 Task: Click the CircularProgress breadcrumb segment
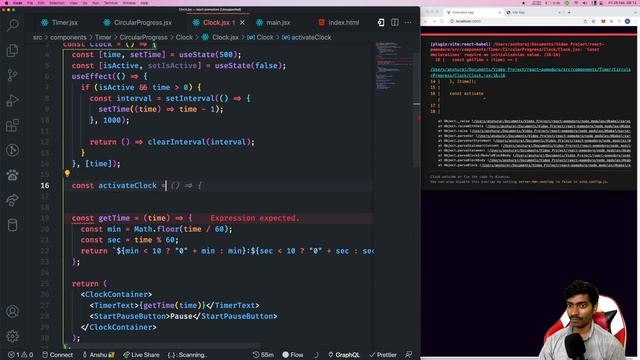coord(143,37)
